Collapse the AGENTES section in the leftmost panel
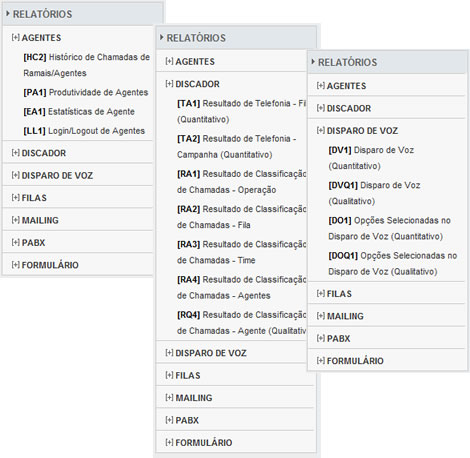470x458 pixels. (36, 38)
